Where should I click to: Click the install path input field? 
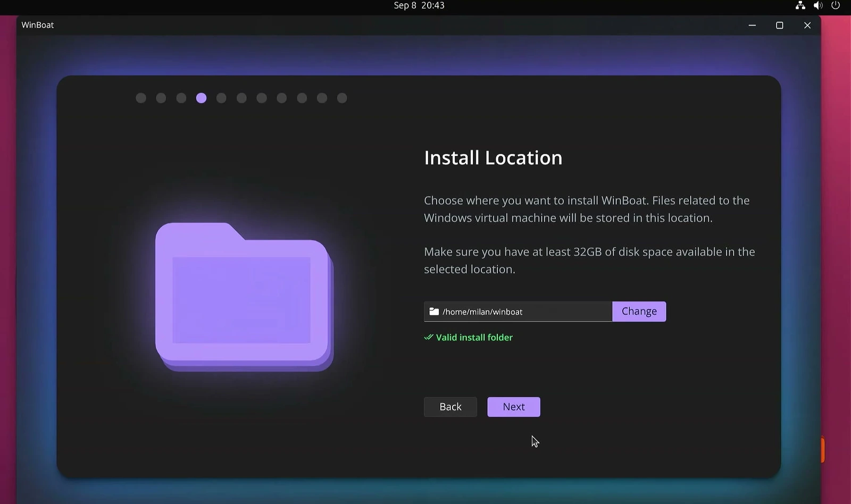[x=518, y=312]
